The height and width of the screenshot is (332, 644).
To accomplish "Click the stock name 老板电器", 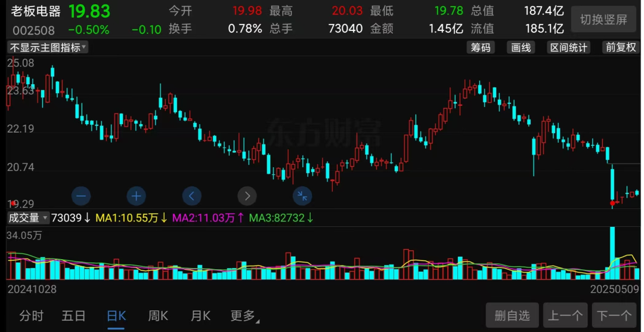I will point(36,11).
